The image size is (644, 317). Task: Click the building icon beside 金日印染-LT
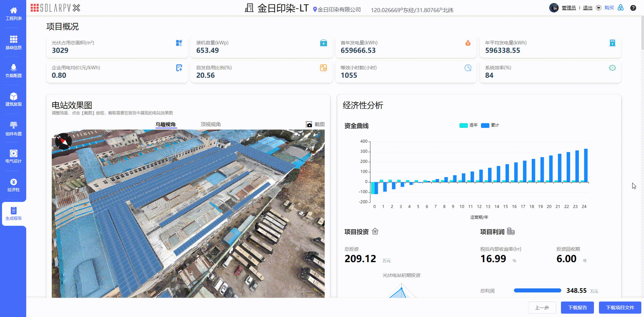[x=249, y=8]
